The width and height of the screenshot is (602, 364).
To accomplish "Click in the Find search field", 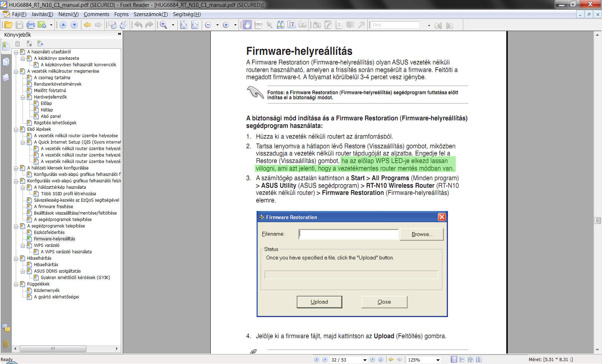I will 395,25.
